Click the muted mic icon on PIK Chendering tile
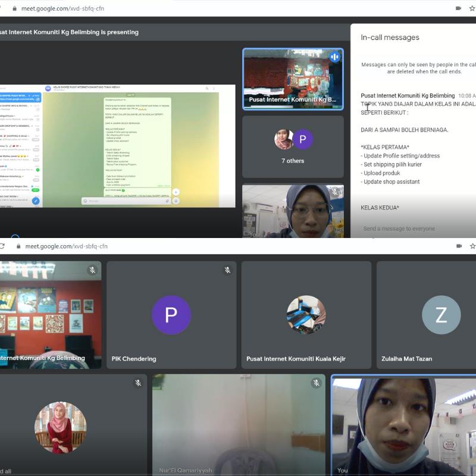This screenshot has width=476, height=476. pos(227,270)
